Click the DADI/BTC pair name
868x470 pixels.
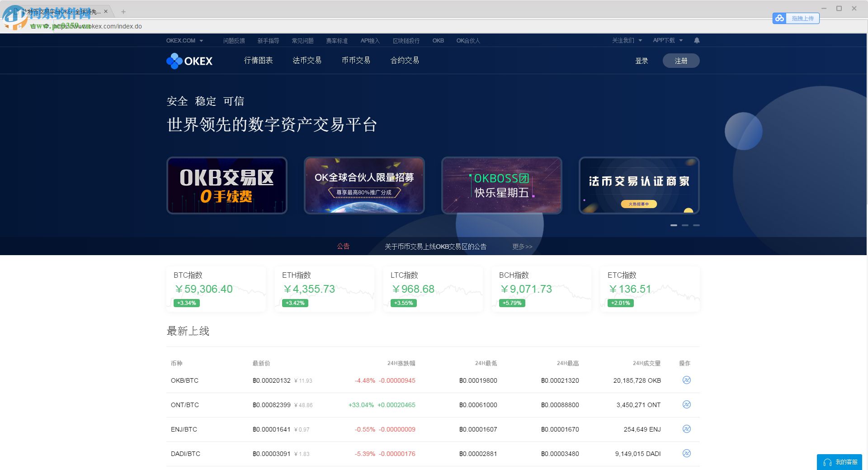185,454
